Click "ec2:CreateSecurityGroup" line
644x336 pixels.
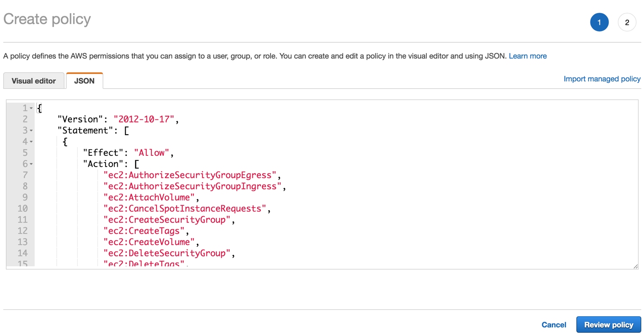point(167,220)
